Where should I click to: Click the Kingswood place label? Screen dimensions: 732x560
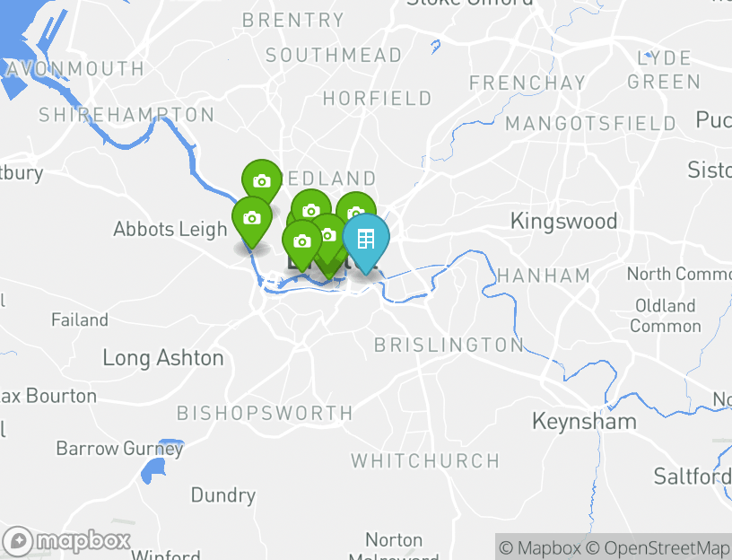coord(564,222)
